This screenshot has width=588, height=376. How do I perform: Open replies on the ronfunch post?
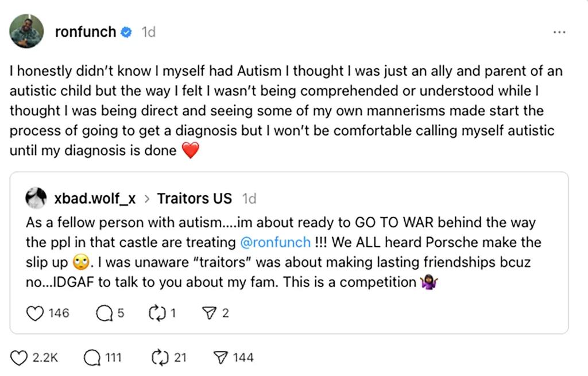tap(91, 357)
